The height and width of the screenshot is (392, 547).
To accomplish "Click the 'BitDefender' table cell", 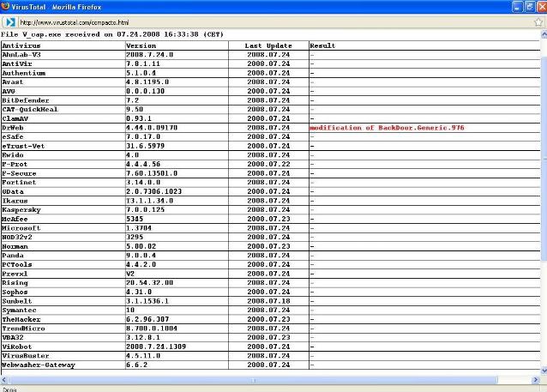I will (x=63, y=100).
